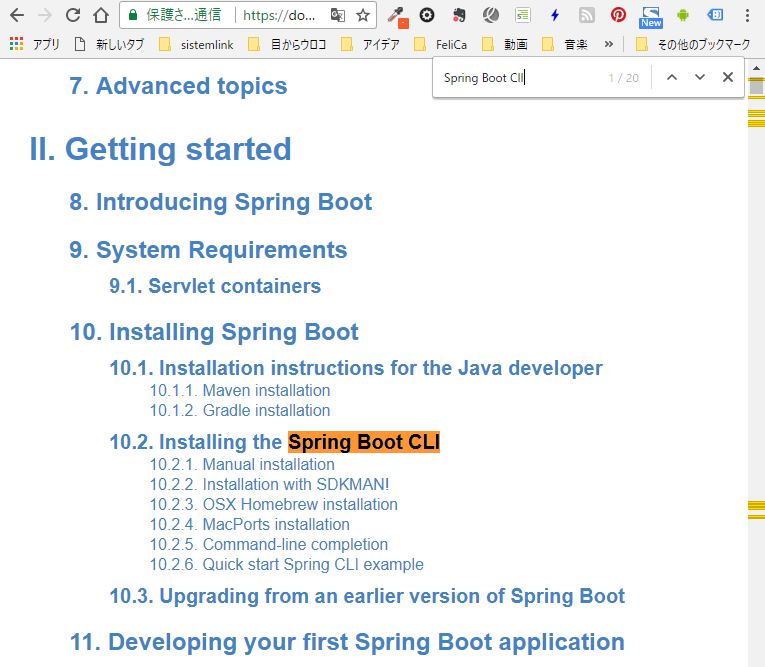Viewport: 765px width, 667px height.
Task: Open 10.1.2. Gradle installation link
Action: (240, 410)
